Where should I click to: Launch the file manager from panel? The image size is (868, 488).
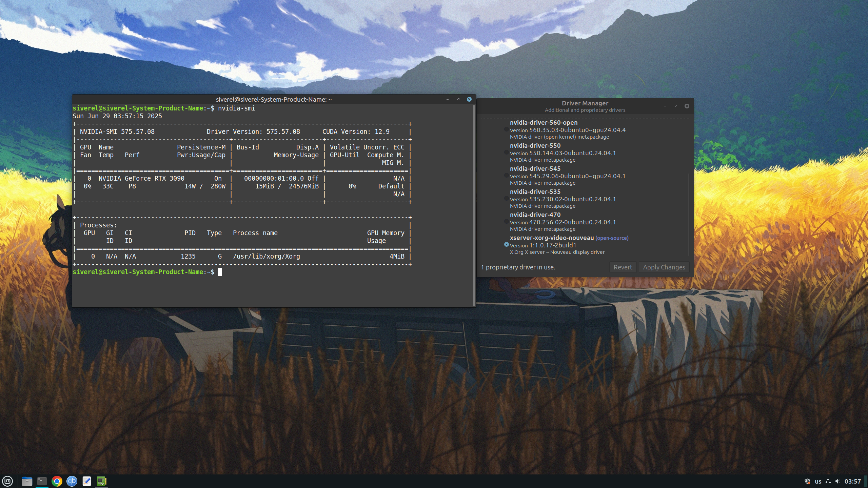pos(27,481)
